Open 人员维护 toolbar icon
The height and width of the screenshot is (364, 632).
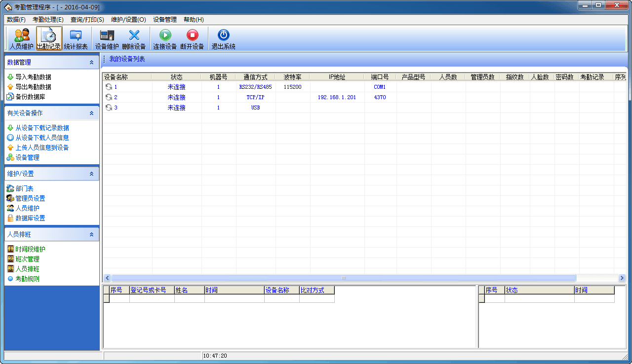(x=22, y=38)
